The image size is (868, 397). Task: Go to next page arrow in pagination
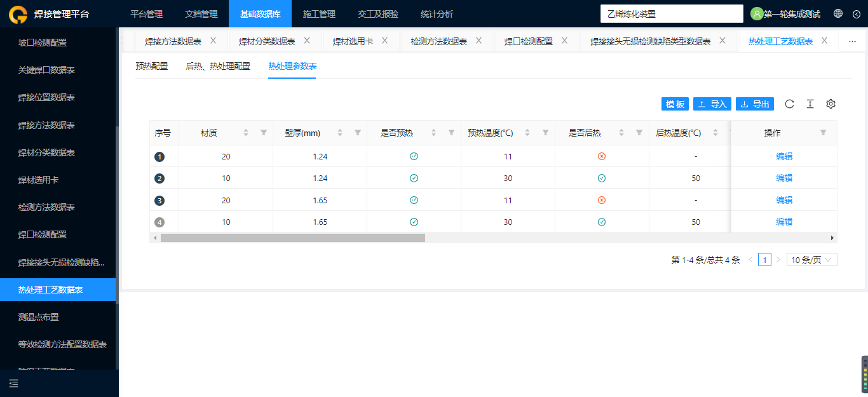pyautogui.click(x=778, y=260)
